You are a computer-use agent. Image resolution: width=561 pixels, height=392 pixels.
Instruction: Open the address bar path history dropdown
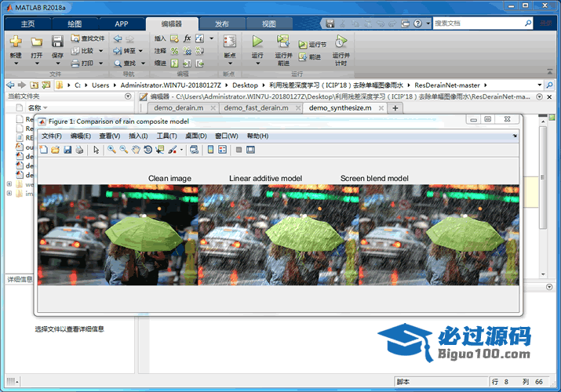pos(540,85)
